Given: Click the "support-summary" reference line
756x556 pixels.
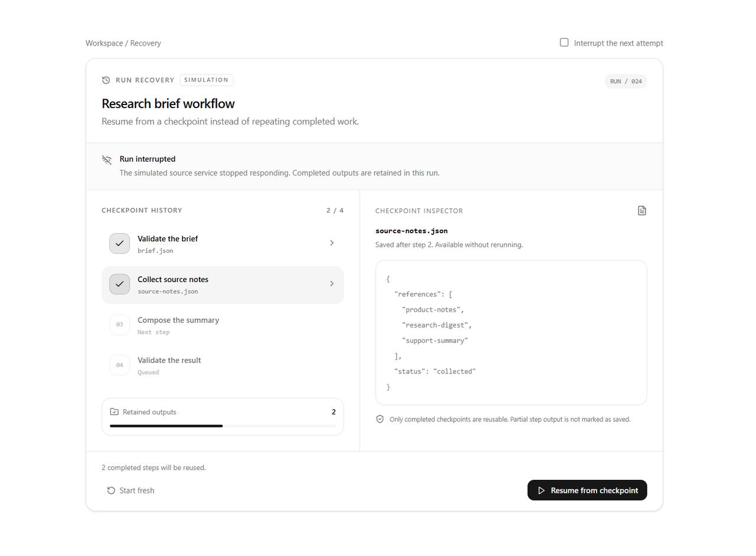Looking at the screenshot, I should [435, 341].
